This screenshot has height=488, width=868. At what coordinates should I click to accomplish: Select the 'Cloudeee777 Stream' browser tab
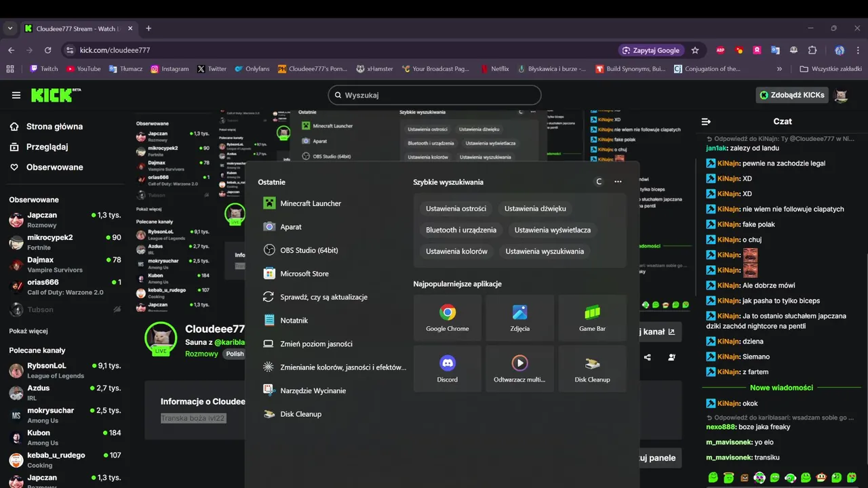click(78, 28)
